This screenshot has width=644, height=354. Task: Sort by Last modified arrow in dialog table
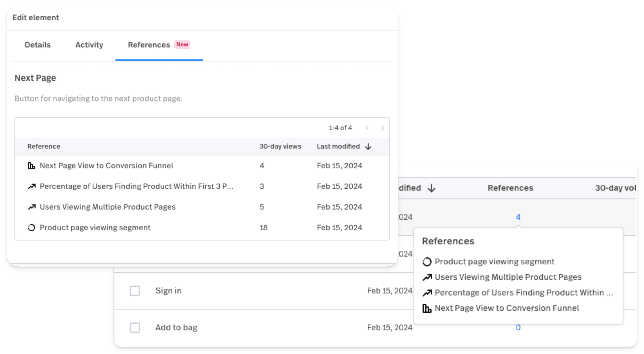coord(368,146)
